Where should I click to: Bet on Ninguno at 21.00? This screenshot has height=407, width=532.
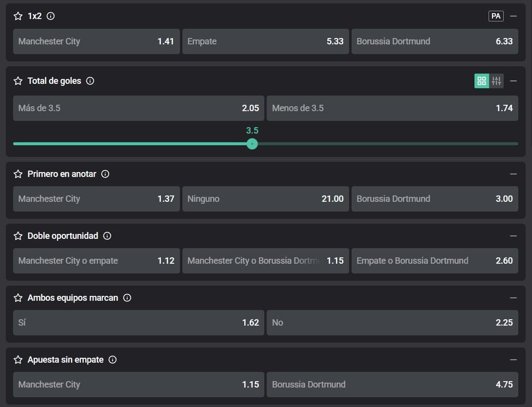click(265, 199)
